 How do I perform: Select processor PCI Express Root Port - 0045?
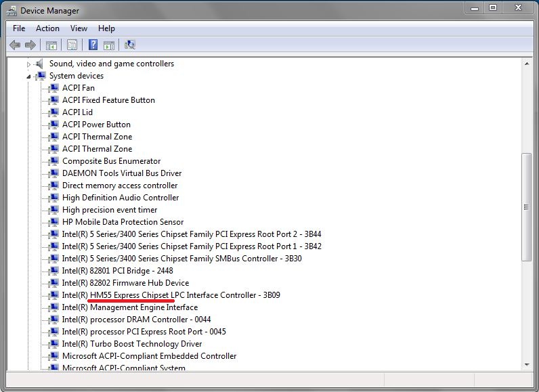(x=144, y=332)
